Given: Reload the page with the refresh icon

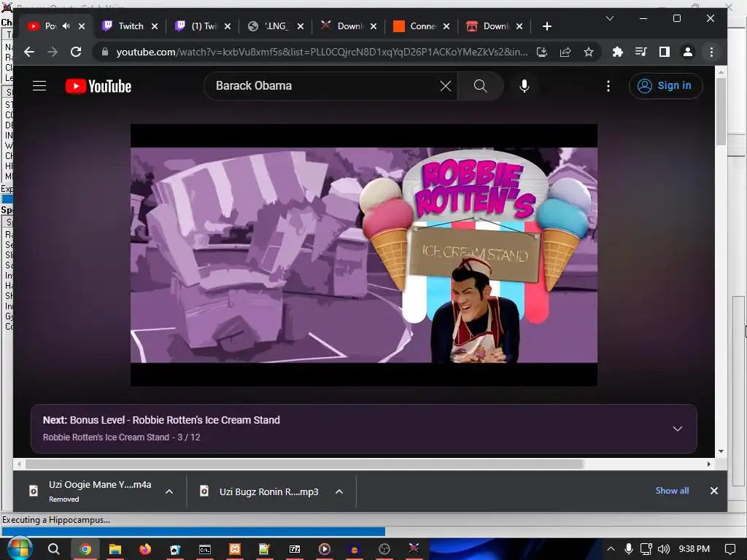Looking at the screenshot, I should [x=76, y=52].
